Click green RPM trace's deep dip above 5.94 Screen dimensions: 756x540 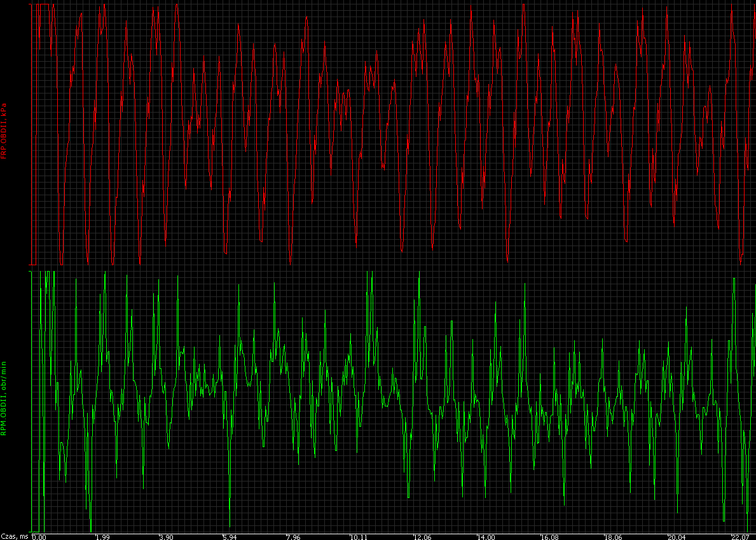[230, 525]
